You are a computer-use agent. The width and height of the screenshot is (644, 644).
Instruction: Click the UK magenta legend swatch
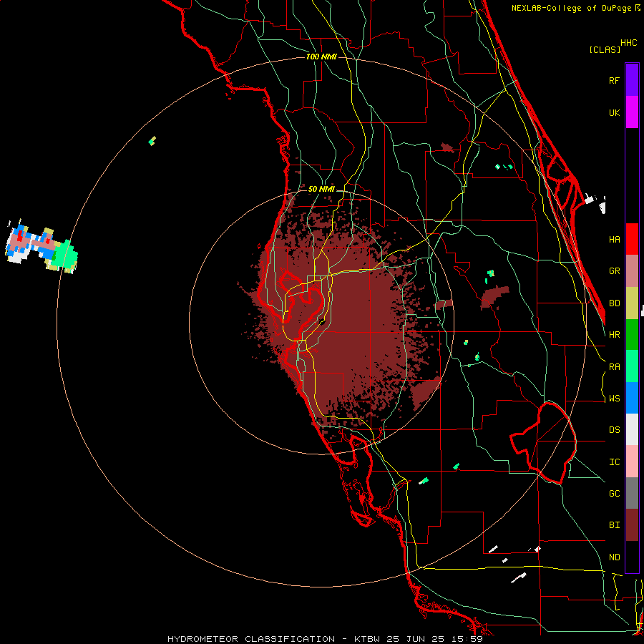point(632,112)
